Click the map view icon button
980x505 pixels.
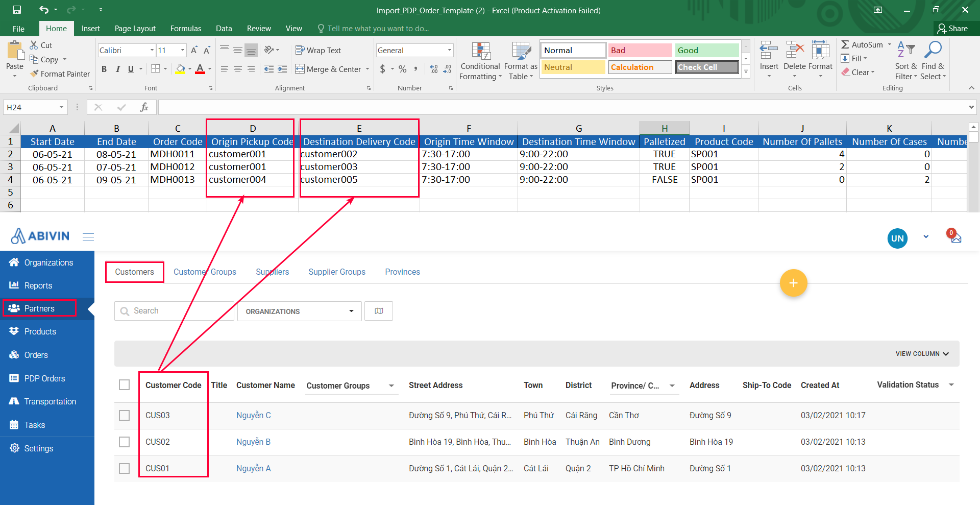point(379,311)
